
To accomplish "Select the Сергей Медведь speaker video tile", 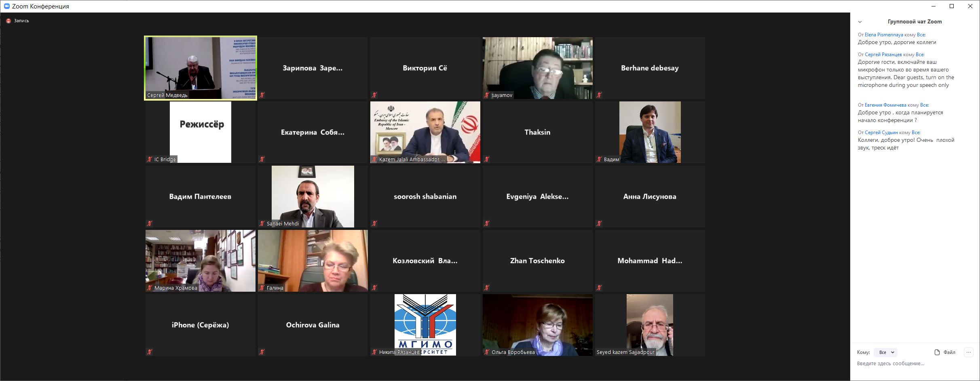I will pyautogui.click(x=201, y=68).
